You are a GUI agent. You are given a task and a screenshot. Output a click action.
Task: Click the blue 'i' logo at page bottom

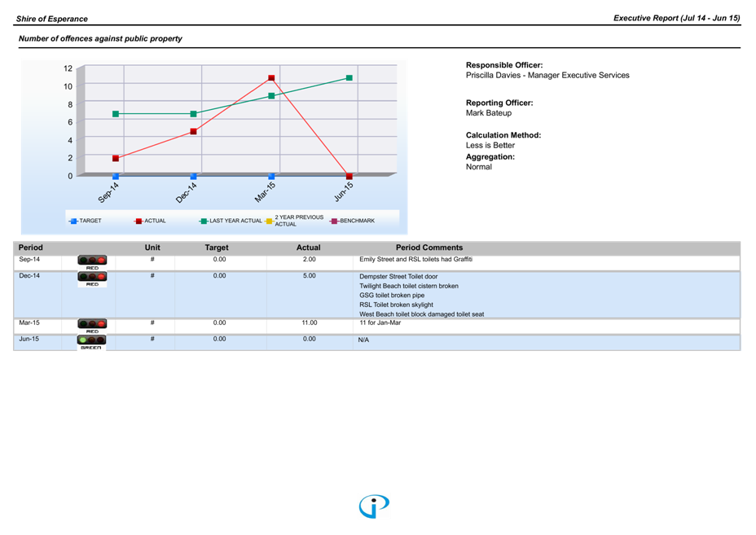pyautogui.click(x=374, y=506)
